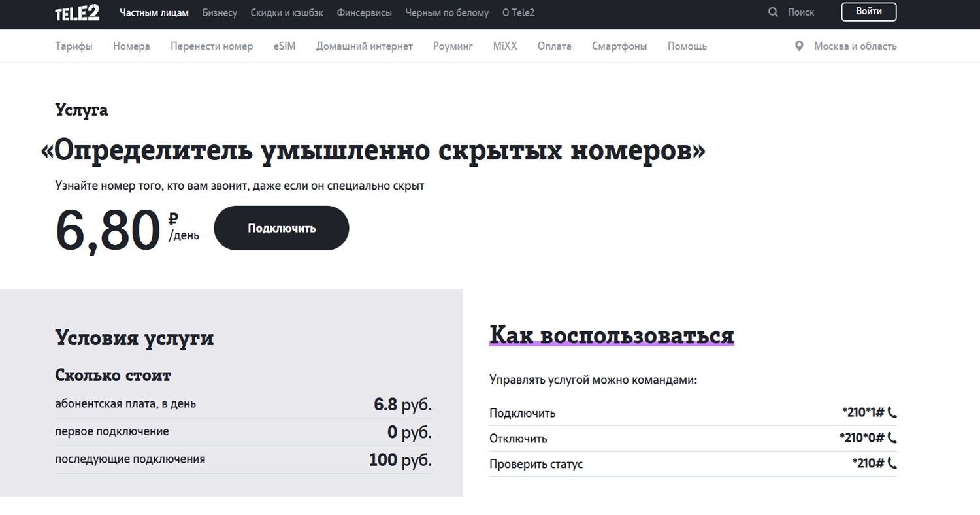Click the service title Определитель умышленно скрытых номеров

(x=373, y=150)
